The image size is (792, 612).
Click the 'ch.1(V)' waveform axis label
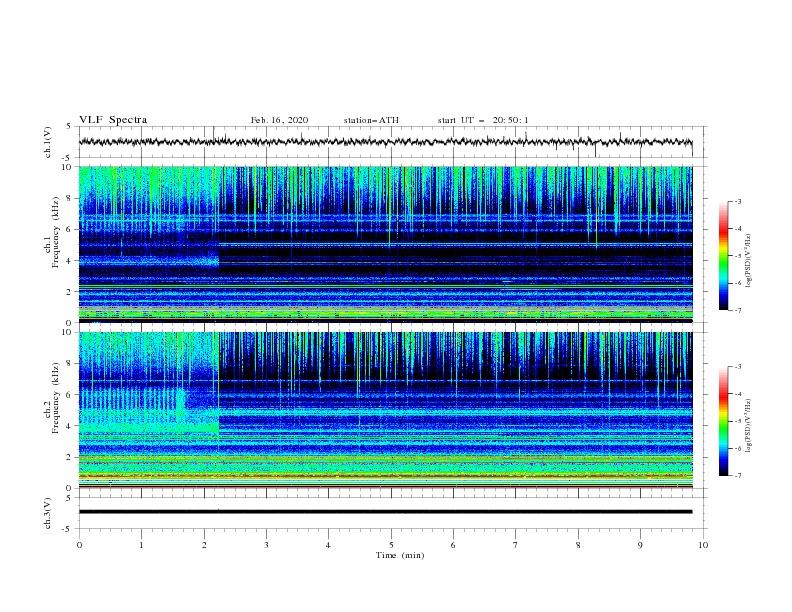tap(48, 142)
